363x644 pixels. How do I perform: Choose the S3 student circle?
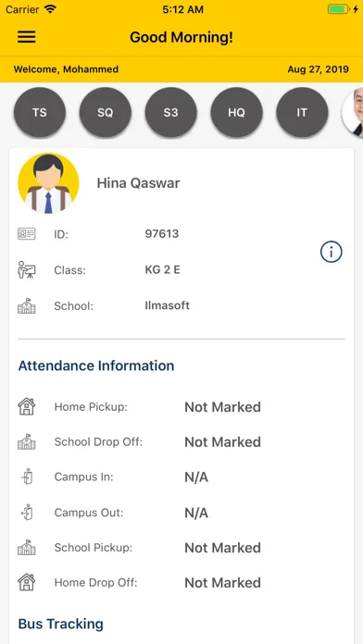[x=170, y=112]
